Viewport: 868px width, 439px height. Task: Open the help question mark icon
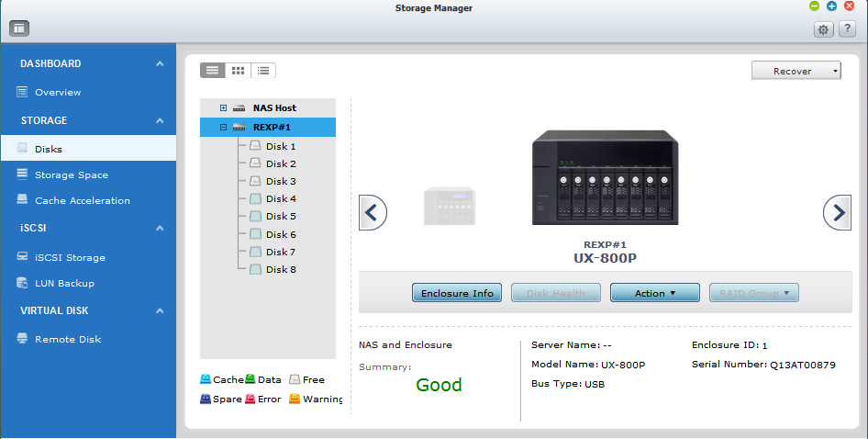pos(847,29)
